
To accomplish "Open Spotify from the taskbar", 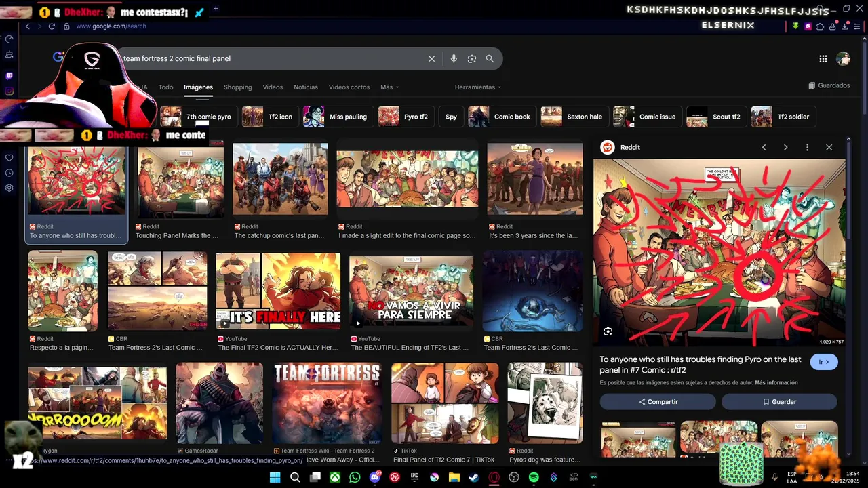I will point(534,478).
